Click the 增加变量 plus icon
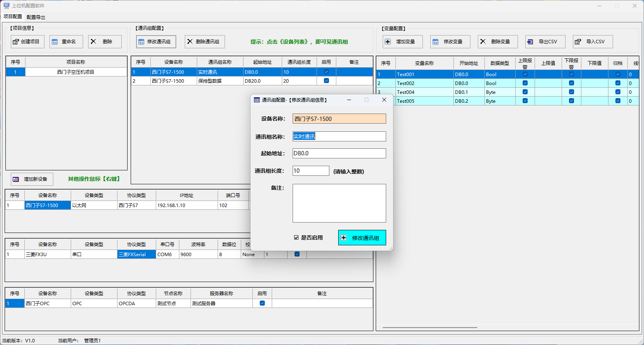 tap(388, 42)
